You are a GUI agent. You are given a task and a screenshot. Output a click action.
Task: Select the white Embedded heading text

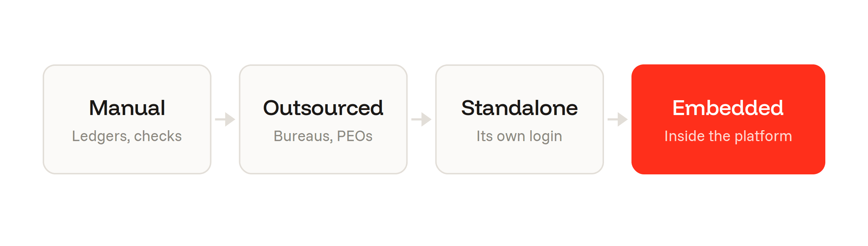[728, 108]
